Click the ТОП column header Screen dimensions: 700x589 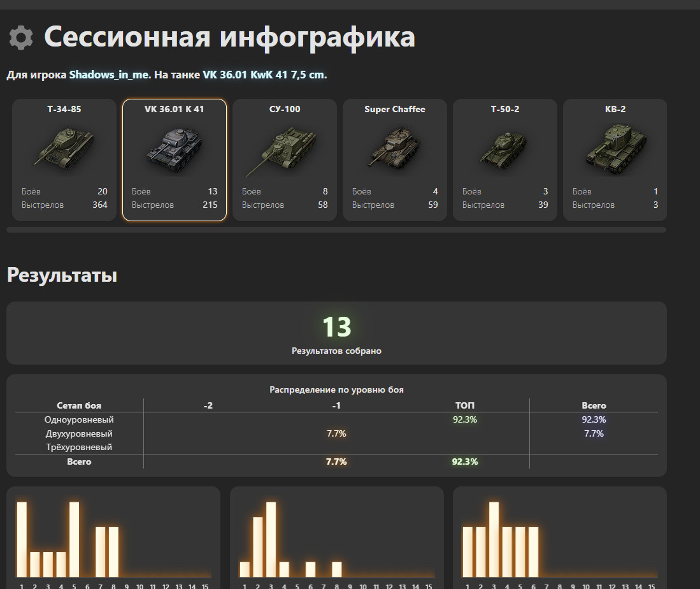tap(465, 405)
